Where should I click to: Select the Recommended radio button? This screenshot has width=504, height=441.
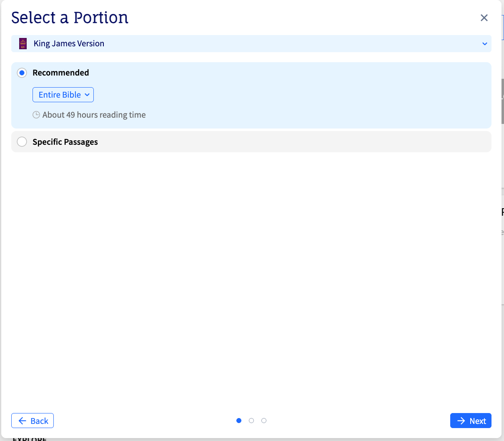click(x=22, y=73)
